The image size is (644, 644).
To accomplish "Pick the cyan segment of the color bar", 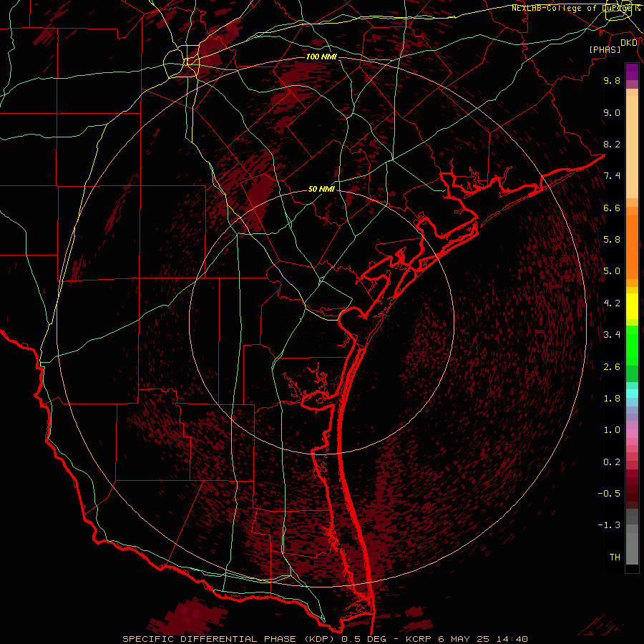I will coord(632,394).
